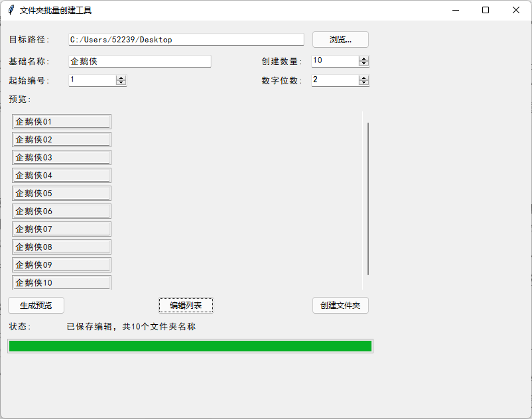Select the preview entry 企鹅侠04

62,176
